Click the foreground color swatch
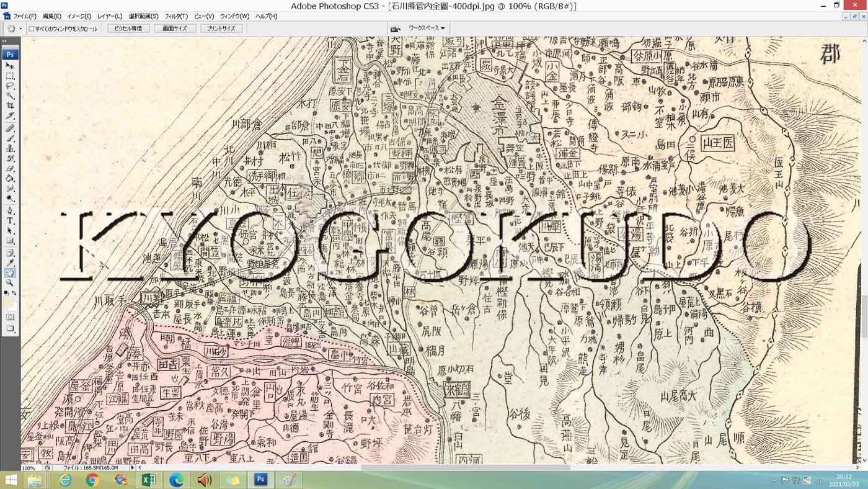 pyautogui.click(x=8, y=302)
